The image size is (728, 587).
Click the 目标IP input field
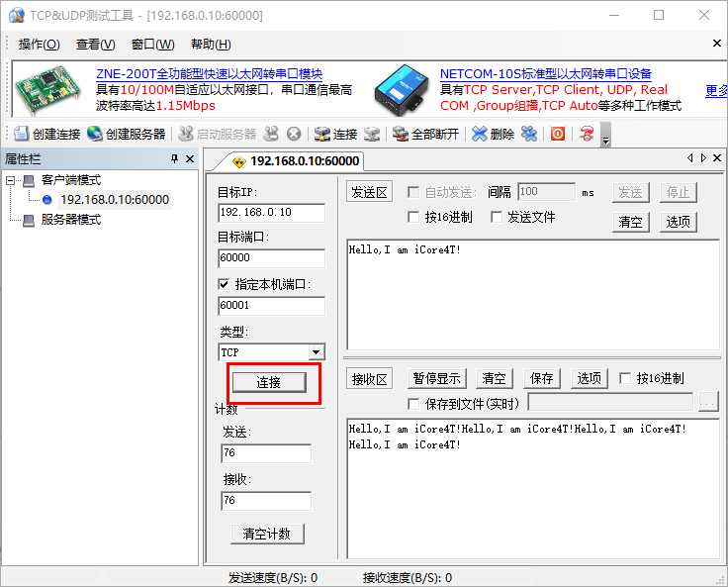tap(271, 212)
